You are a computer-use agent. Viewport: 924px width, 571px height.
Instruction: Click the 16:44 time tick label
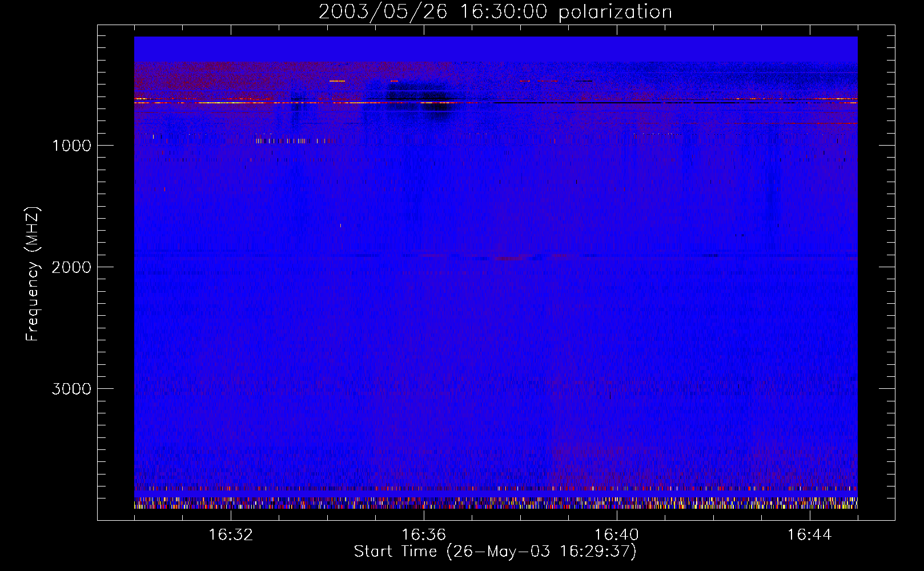tap(810, 535)
